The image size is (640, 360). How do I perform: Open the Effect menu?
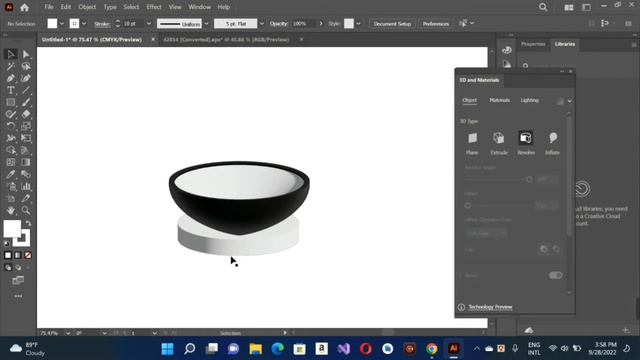154,7
